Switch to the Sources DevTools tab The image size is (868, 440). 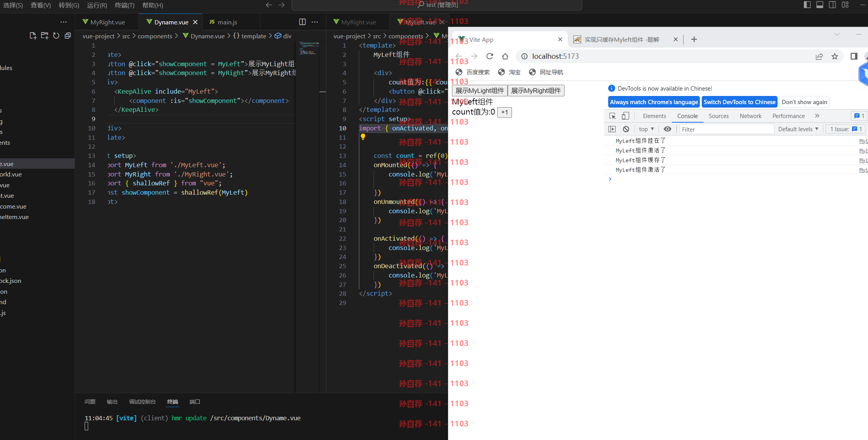718,116
